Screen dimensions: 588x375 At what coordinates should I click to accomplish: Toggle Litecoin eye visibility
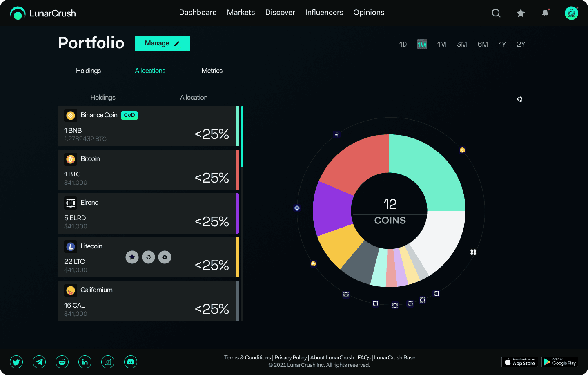pos(165,257)
